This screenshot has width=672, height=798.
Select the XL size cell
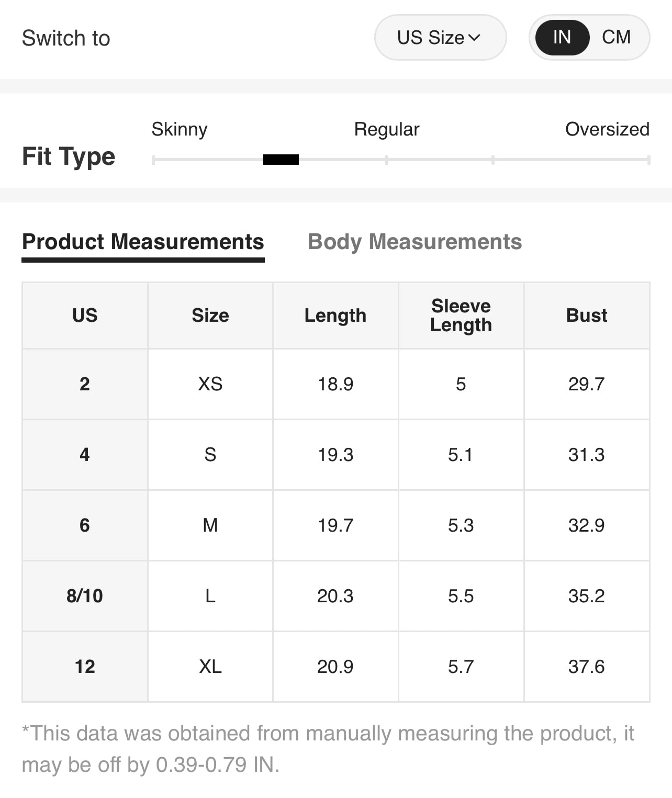click(x=210, y=667)
